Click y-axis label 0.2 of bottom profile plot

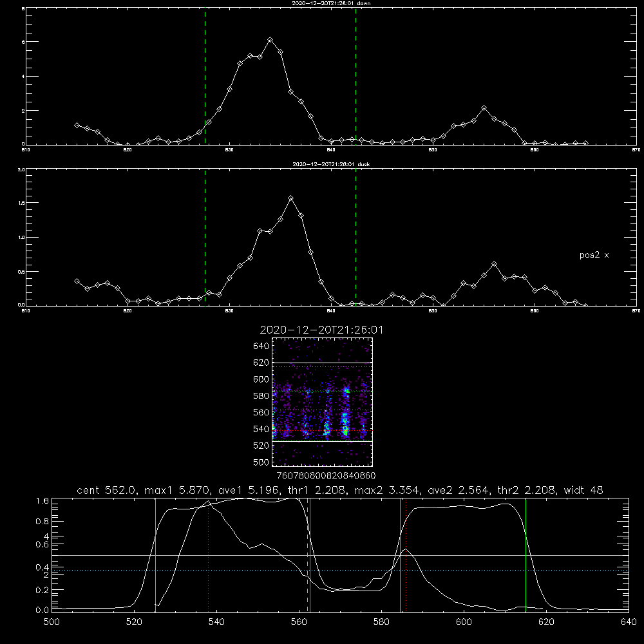(x=43, y=590)
